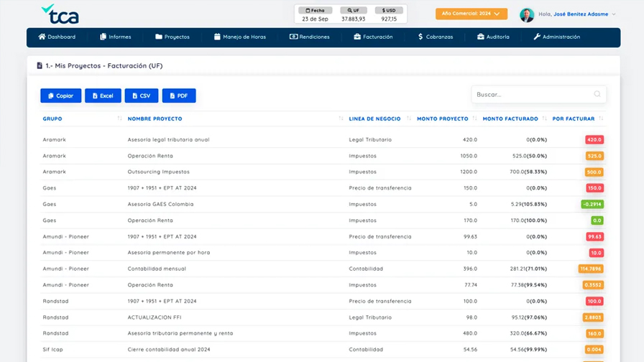Expand the Año Comercial 2024 dropdown
Viewport: 644px width, 362px height.
click(471, 14)
